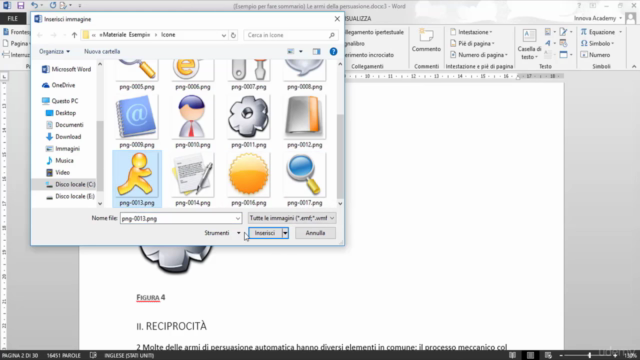Select png-0016.png orange sun thumbnail

click(x=249, y=179)
